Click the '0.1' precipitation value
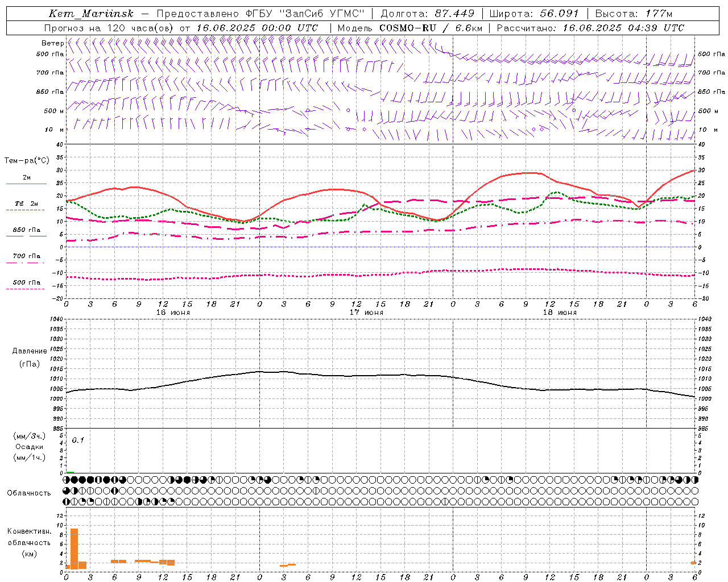Screen dimensions: 728x582 [x=78, y=440]
